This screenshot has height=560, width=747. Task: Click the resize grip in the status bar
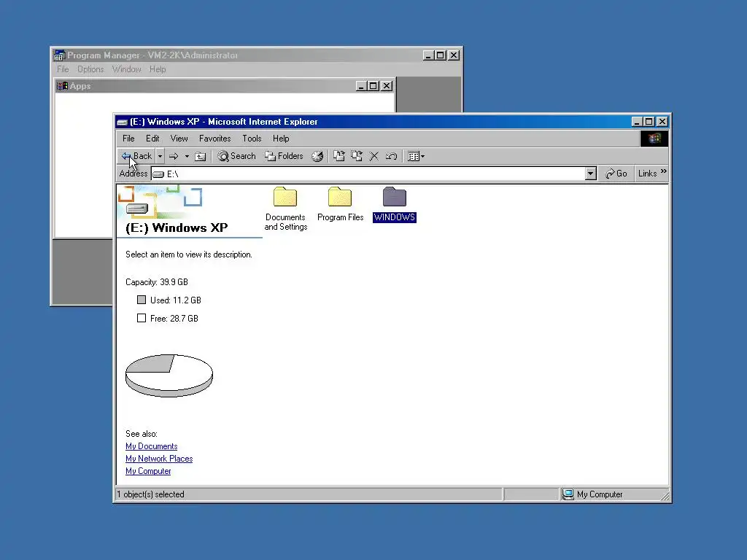pyautogui.click(x=665, y=496)
